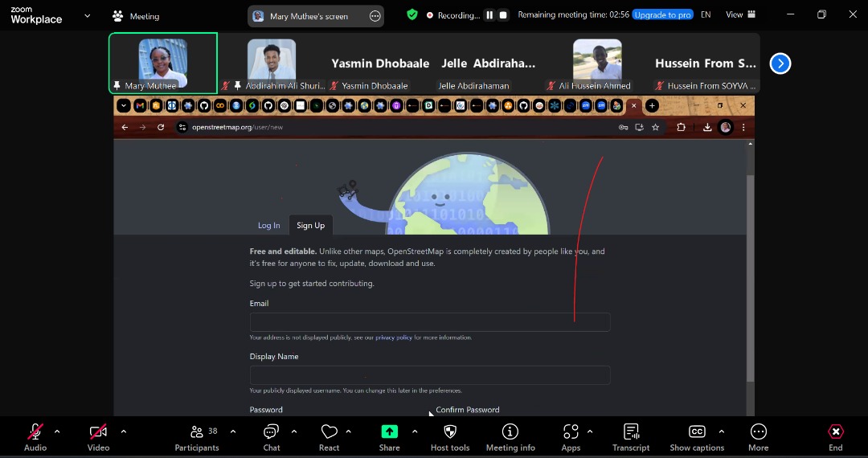Click the shared page vertical scrollbar
Image resolution: width=868 pixels, height=458 pixels.
750,278
